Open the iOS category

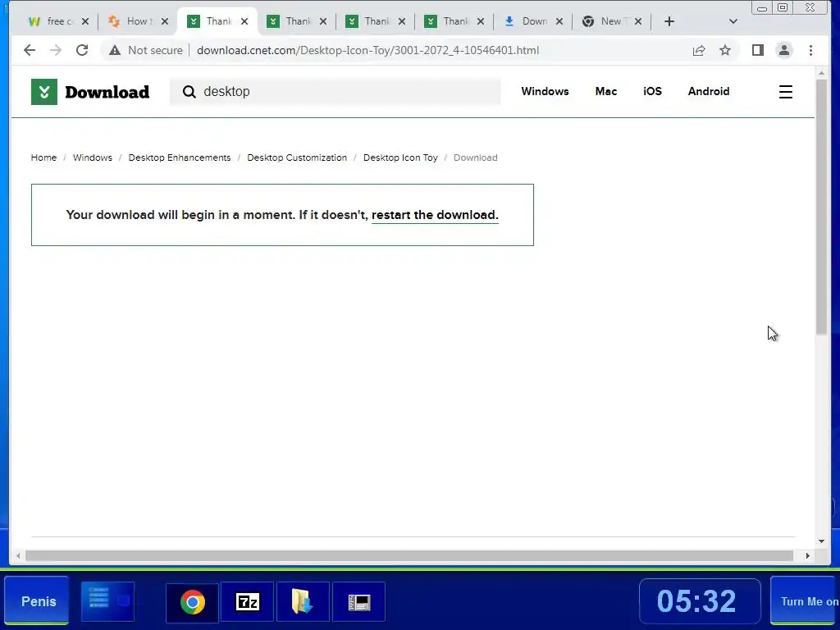click(x=652, y=91)
